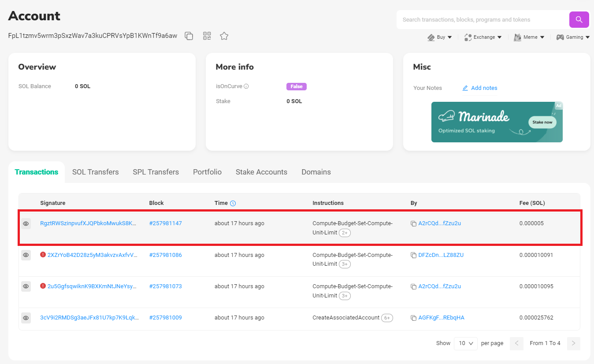
Task: Open the Stake Accounts tab
Action: click(261, 172)
